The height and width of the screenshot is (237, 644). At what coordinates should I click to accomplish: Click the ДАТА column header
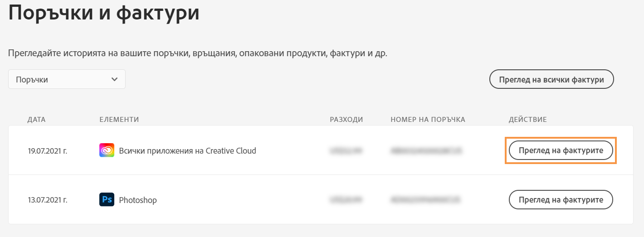click(36, 120)
